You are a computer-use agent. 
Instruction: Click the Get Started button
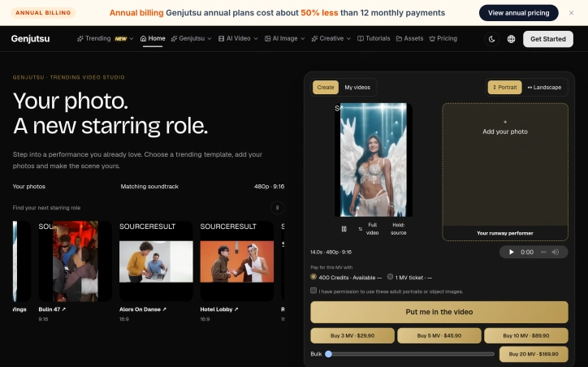548,39
